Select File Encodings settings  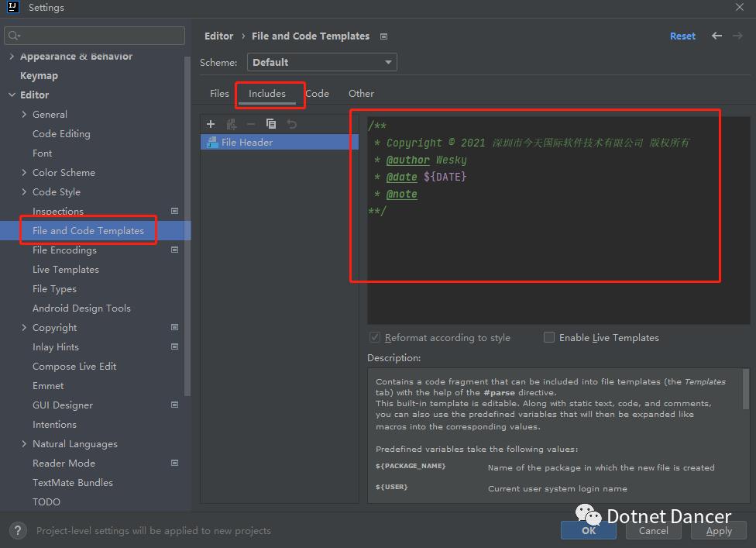click(x=64, y=250)
